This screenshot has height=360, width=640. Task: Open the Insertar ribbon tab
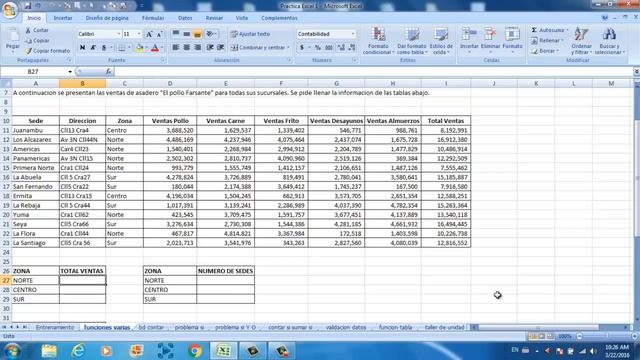coord(63,18)
